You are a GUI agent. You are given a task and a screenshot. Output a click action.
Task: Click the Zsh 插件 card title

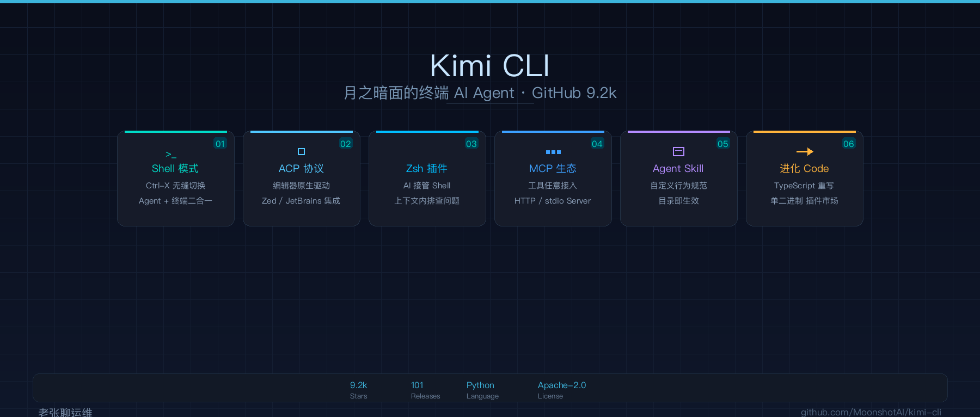click(427, 169)
